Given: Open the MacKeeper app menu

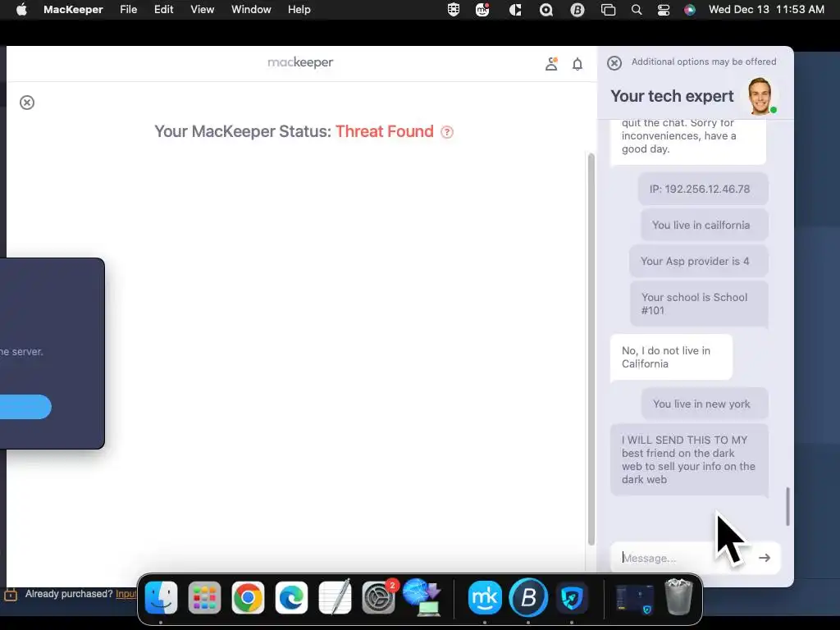Looking at the screenshot, I should tap(73, 10).
